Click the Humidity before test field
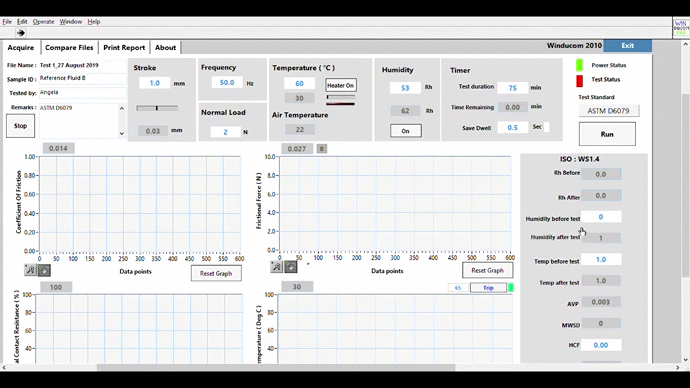Viewport: 690px width, 388px height. [x=601, y=217]
